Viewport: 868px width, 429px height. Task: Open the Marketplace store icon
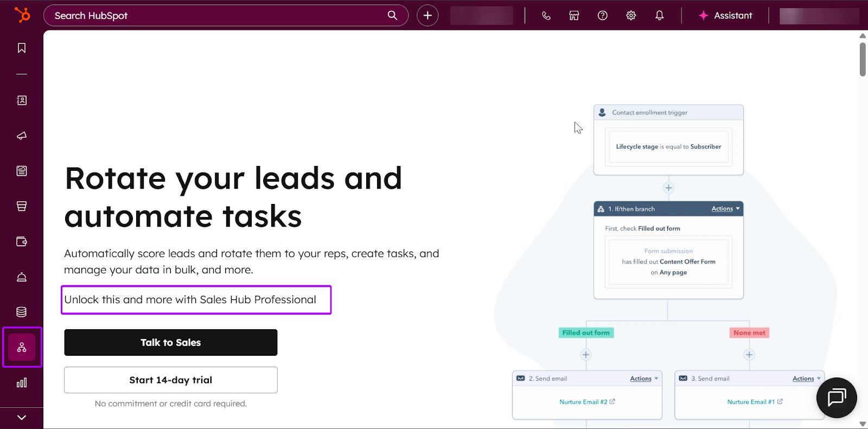pos(574,16)
